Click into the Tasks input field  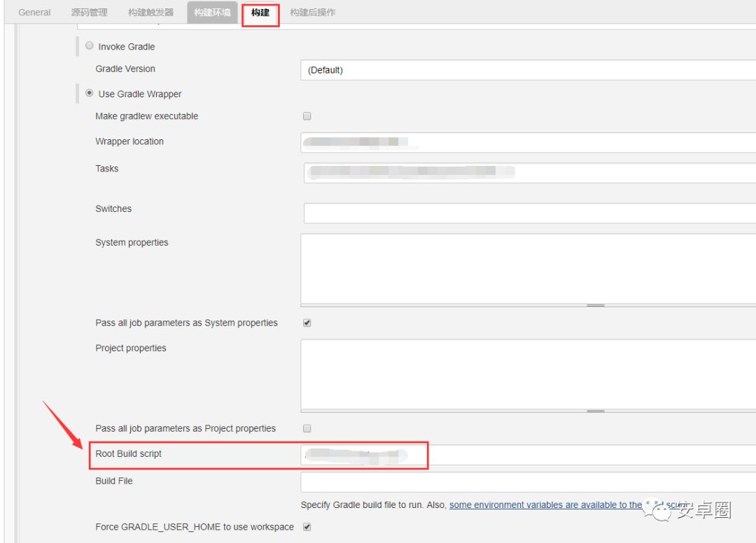click(x=529, y=173)
